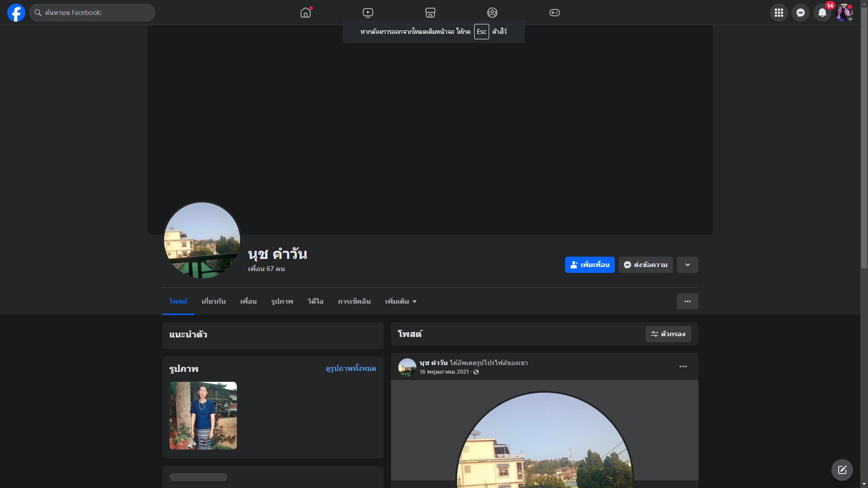Switch to the รูปภาพ tab
This screenshot has height=488, width=868.
[x=282, y=301]
